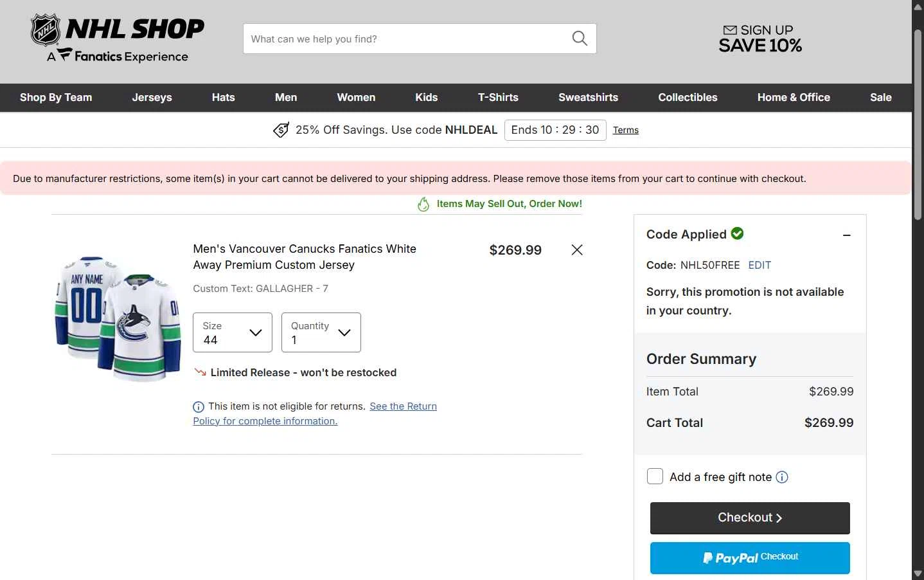Click the gift note info icon
The width and height of the screenshot is (924, 580).
(782, 477)
